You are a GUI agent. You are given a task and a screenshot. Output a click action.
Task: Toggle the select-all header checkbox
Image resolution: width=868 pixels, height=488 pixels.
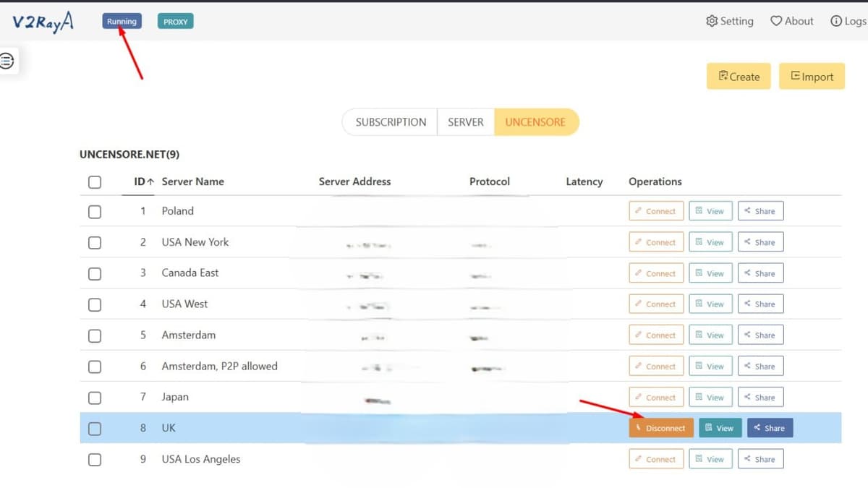click(94, 181)
